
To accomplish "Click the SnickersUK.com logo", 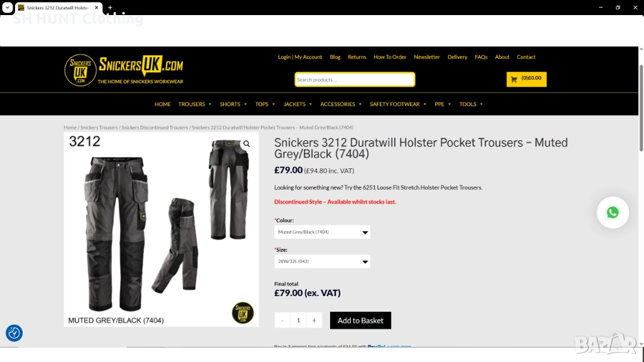I will coord(124,70).
